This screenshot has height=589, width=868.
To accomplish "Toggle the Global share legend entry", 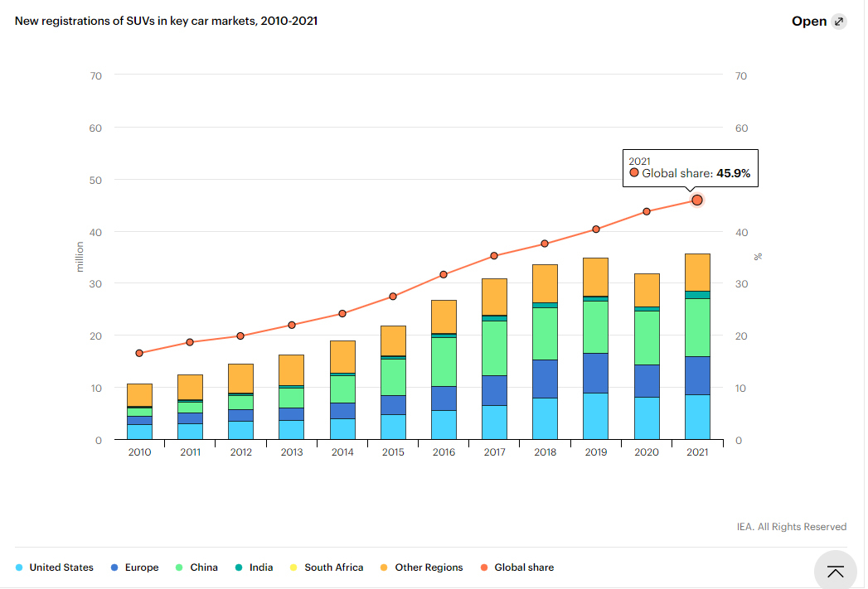I will click(517, 567).
